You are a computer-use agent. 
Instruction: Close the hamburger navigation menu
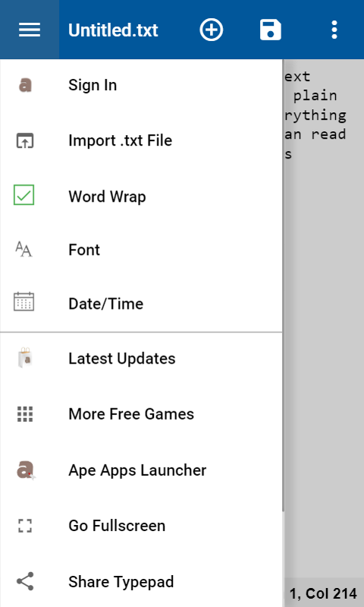30,30
